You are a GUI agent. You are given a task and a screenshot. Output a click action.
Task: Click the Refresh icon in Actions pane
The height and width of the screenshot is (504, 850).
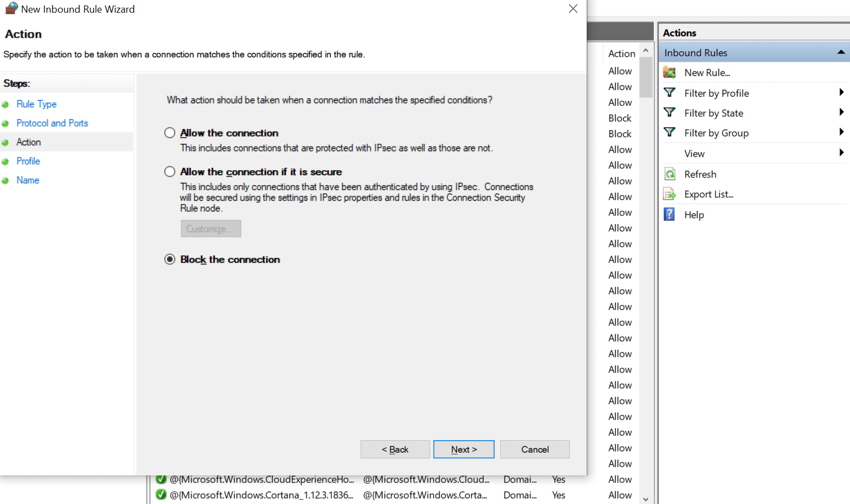pos(670,174)
